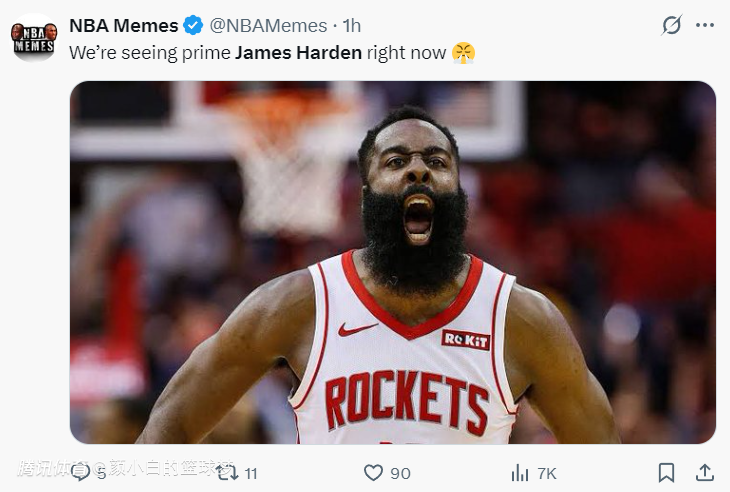Viewport: 730px width, 492px height.
Task: Like the post with the heart icon
Action: [373, 472]
